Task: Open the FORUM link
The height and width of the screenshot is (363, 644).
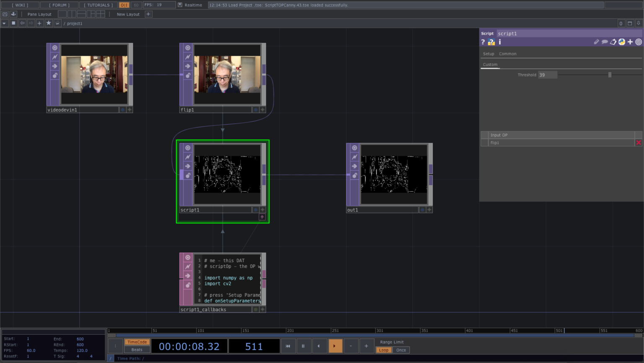Action: (x=59, y=5)
